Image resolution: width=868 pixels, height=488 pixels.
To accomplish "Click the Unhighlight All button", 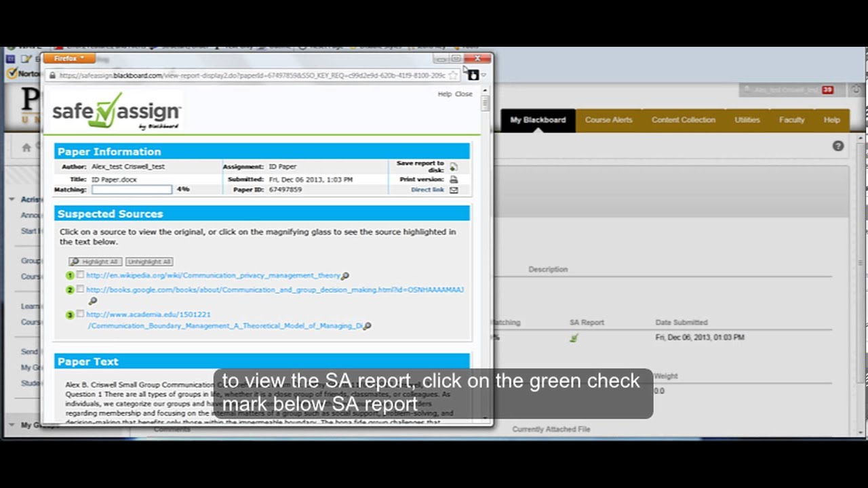I will pyautogui.click(x=149, y=262).
